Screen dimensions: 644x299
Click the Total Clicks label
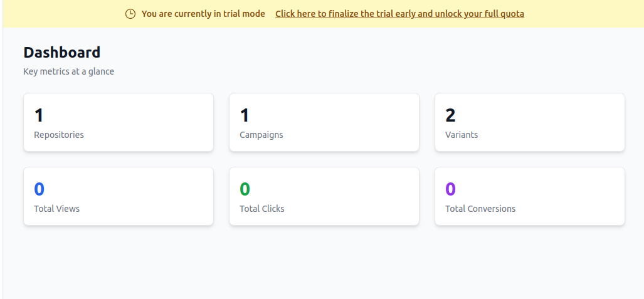(x=262, y=209)
